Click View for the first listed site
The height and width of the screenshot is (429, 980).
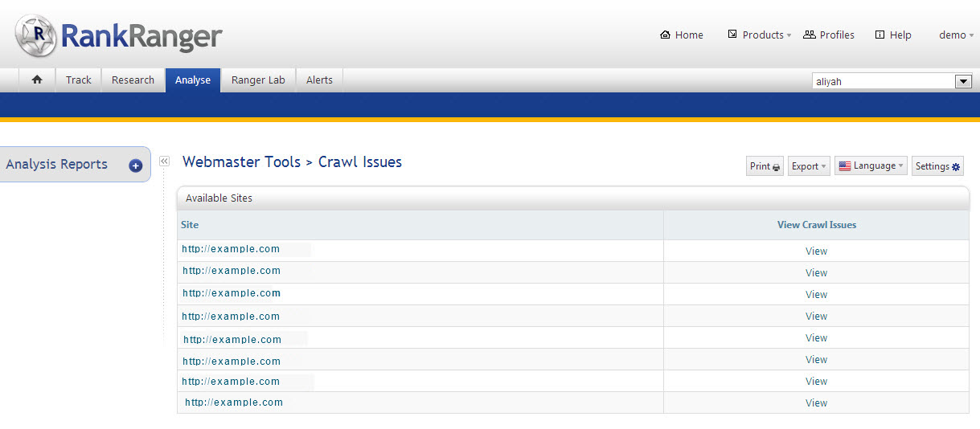click(x=816, y=251)
